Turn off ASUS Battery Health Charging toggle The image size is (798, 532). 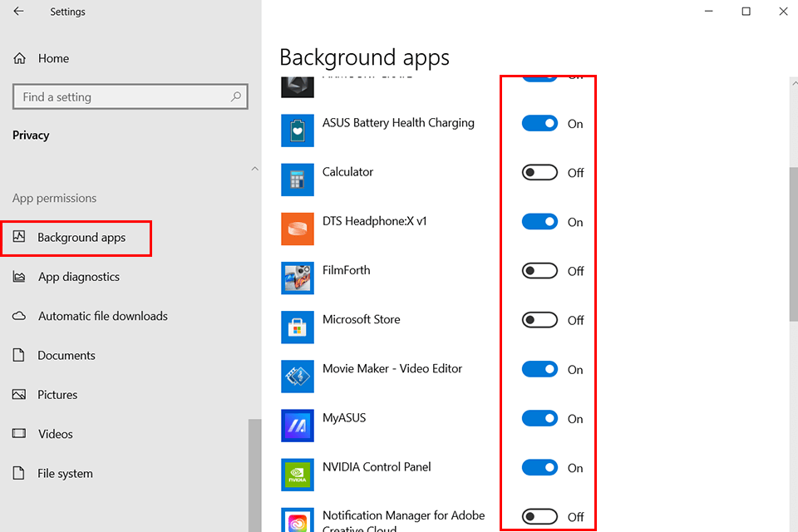pyautogui.click(x=539, y=123)
